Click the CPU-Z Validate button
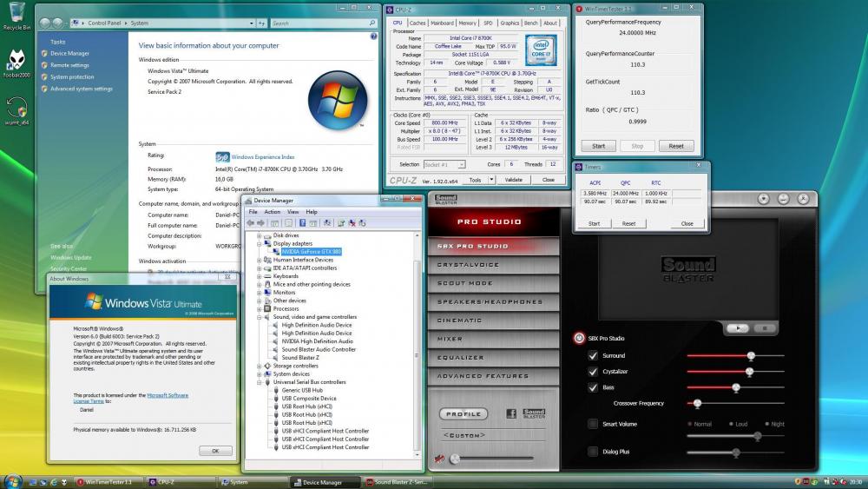This screenshot has height=489, width=868. (513, 180)
